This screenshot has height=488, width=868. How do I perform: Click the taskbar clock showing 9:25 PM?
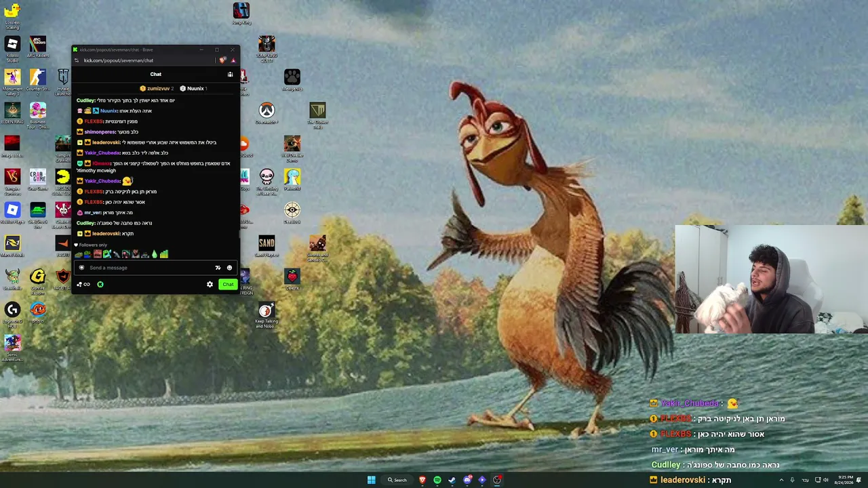pos(845,480)
